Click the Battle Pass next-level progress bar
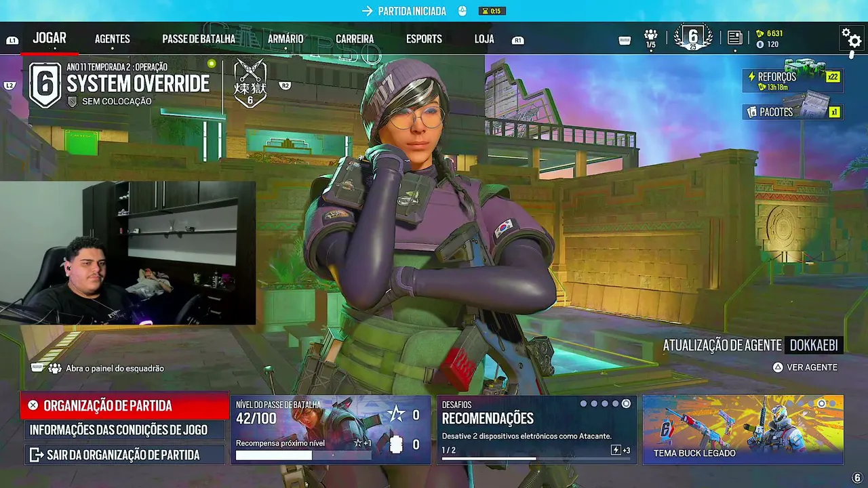Image resolution: width=868 pixels, height=488 pixels. click(x=303, y=455)
